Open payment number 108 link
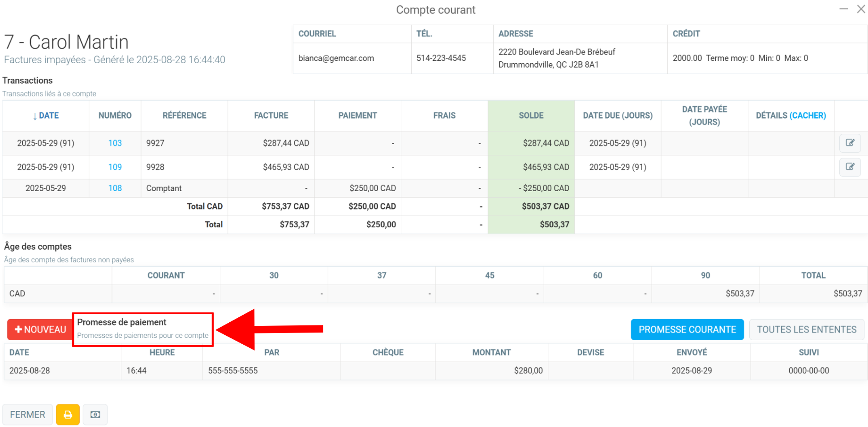 [x=115, y=188]
